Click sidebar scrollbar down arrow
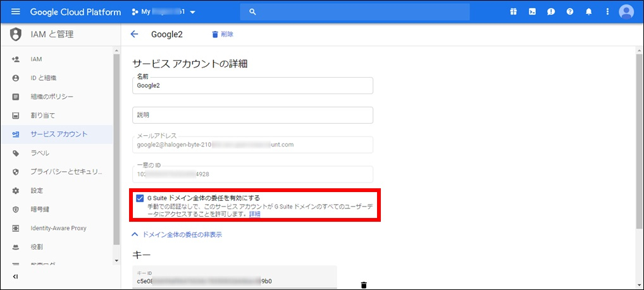The height and width of the screenshot is (290, 644). point(116,260)
